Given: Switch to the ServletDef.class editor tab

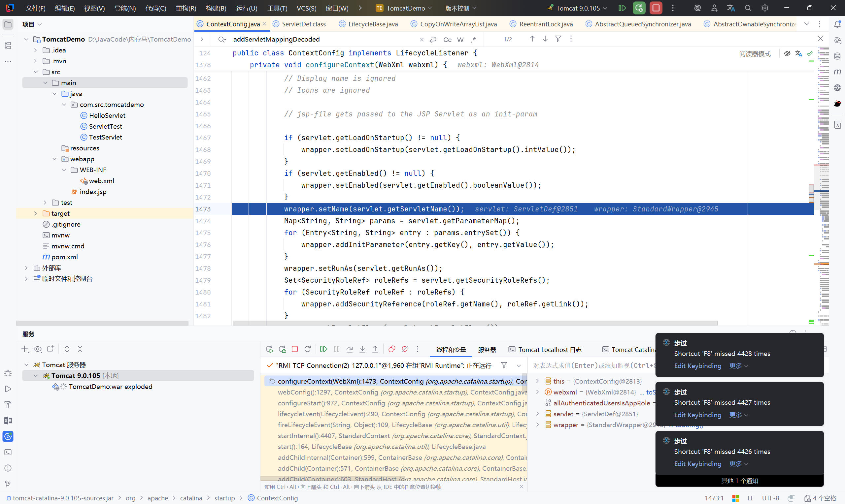Looking at the screenshot, I should tap(303, 24).
